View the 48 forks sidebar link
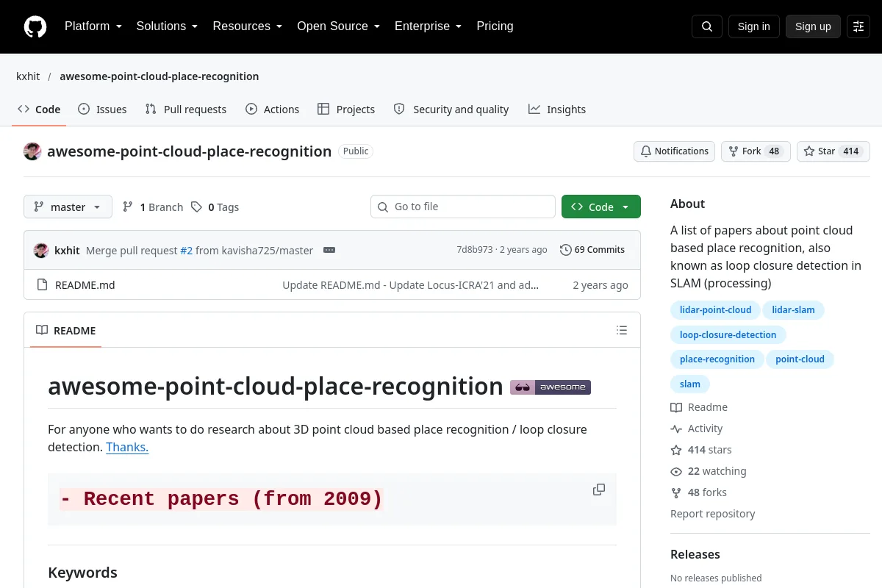 coord(699,492)
